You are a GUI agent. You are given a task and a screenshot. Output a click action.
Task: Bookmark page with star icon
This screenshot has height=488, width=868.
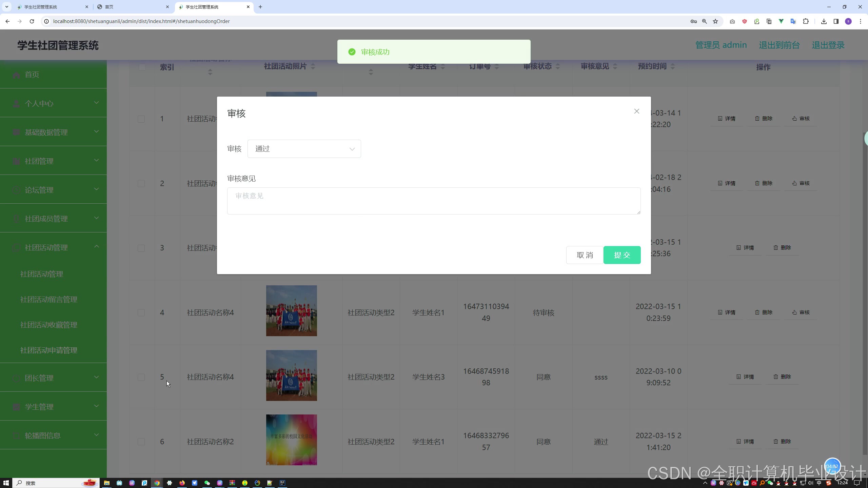coord(715,21)
